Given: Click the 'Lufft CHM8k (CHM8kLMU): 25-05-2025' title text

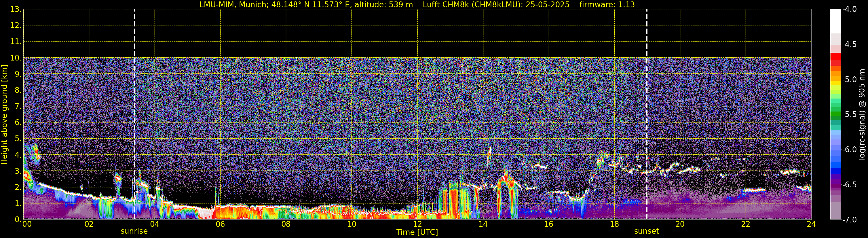Looking at the screenshot, I should coord(496,5).
